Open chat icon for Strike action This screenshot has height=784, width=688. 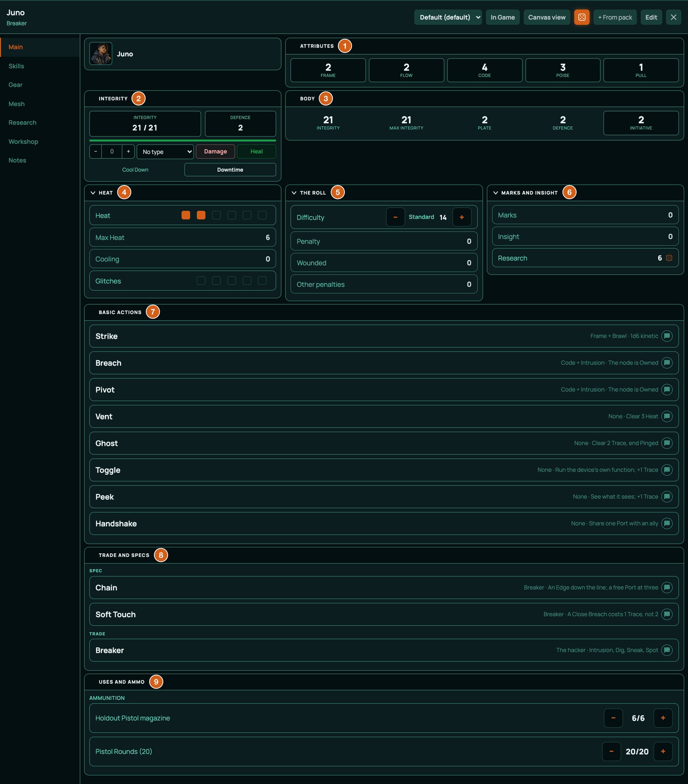point(666,336)
